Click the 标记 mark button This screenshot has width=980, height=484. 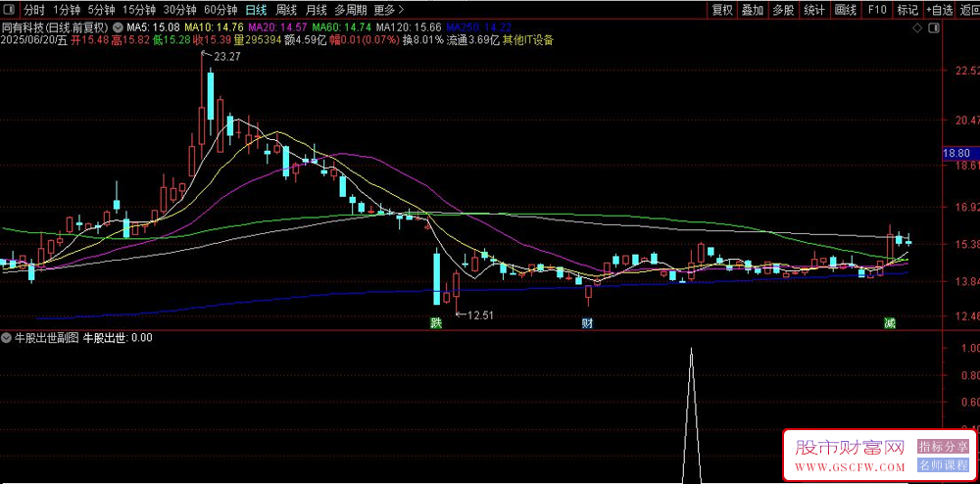click(x=906, y=10)
